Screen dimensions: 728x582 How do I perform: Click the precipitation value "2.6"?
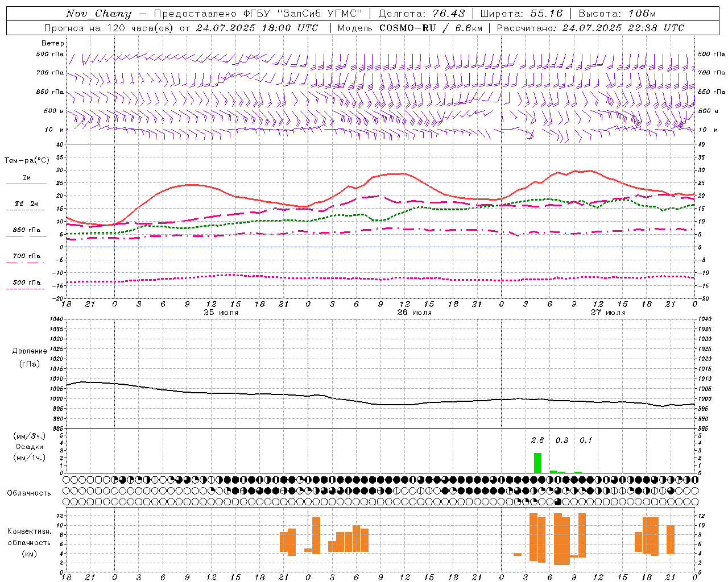pyautogui.click(x=537, y=440)
